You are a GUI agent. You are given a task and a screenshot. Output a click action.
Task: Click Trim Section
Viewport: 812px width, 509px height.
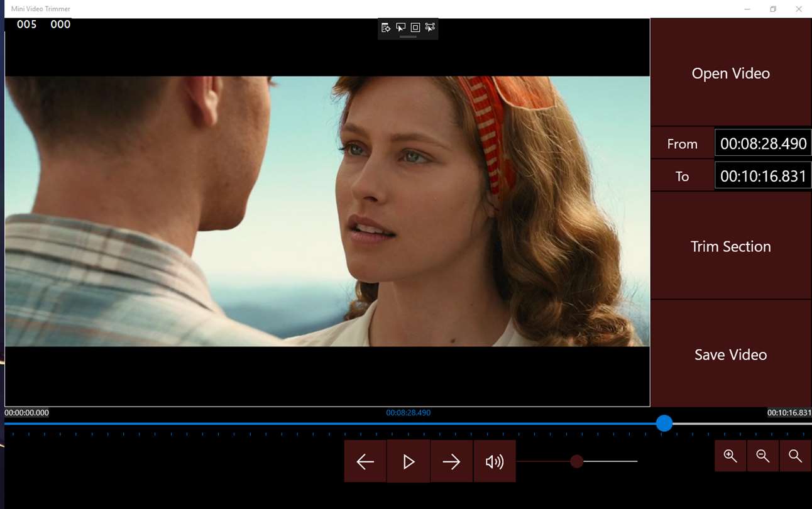click(731, 246)
